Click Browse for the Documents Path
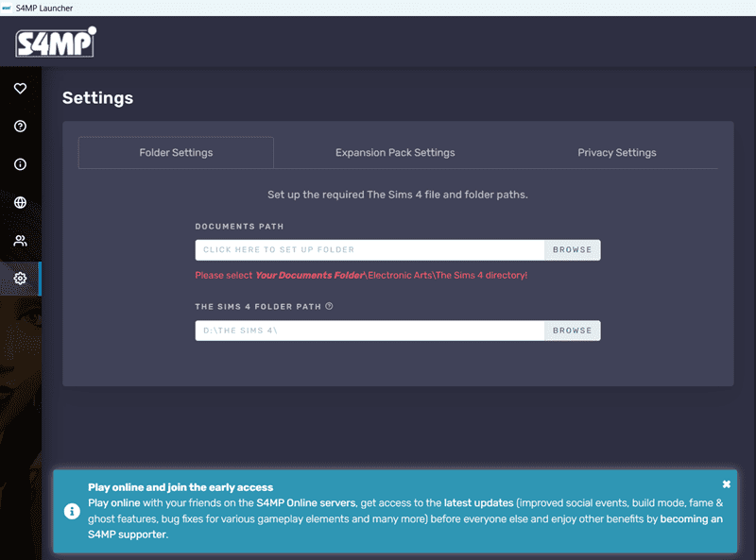 [x=573, y=249]
